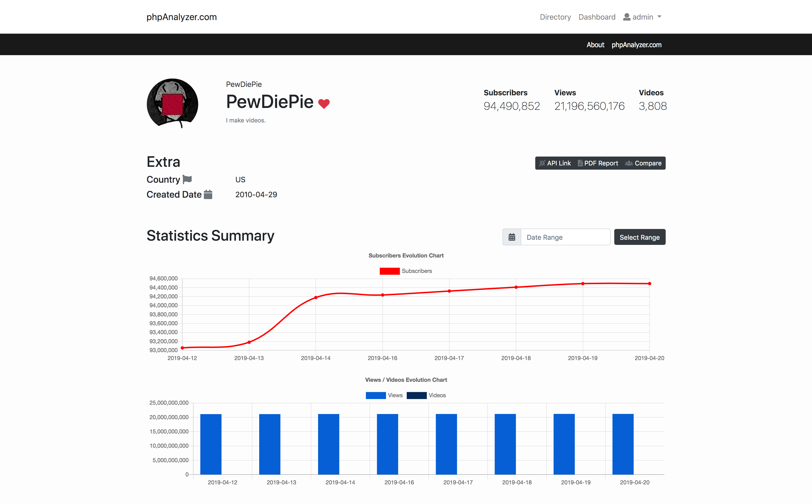Click the calendar icon beside Date Range
The image size is (812, 504).
(512, 237)
